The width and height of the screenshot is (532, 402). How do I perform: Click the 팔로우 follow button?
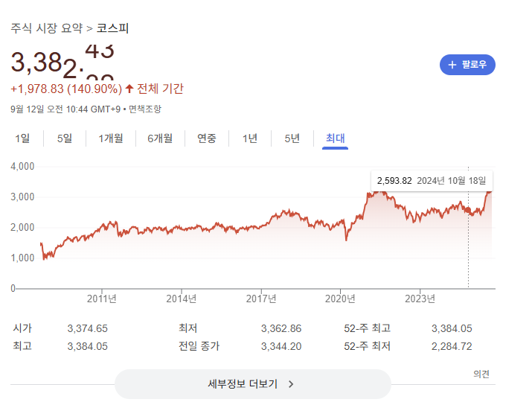(x=467, y=65)
